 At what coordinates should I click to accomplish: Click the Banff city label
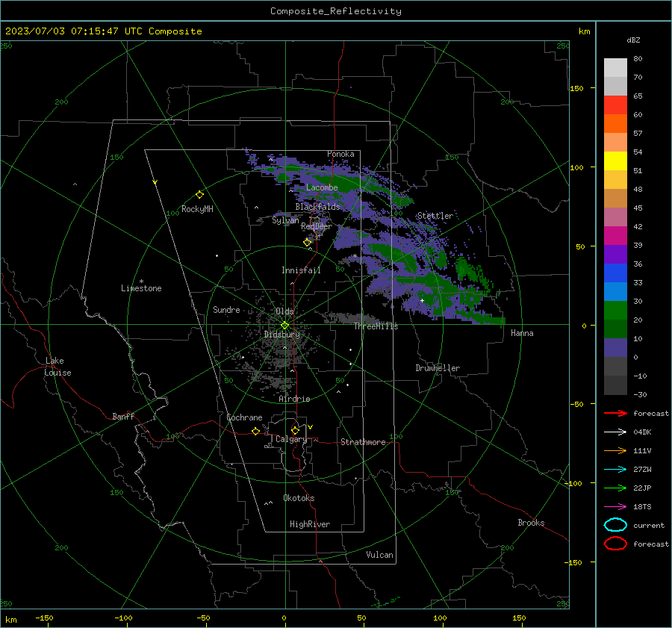coord(123,416)
